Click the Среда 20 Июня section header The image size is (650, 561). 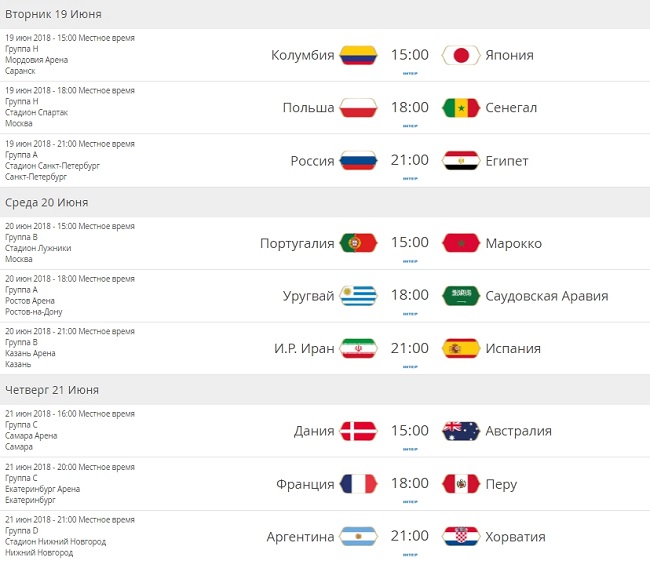tap(46, 202)
